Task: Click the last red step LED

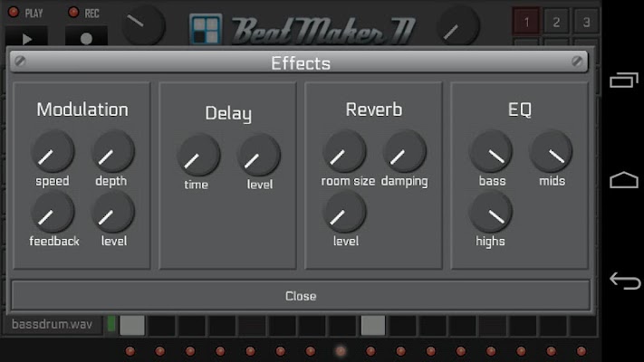Action: coord(582,351)
